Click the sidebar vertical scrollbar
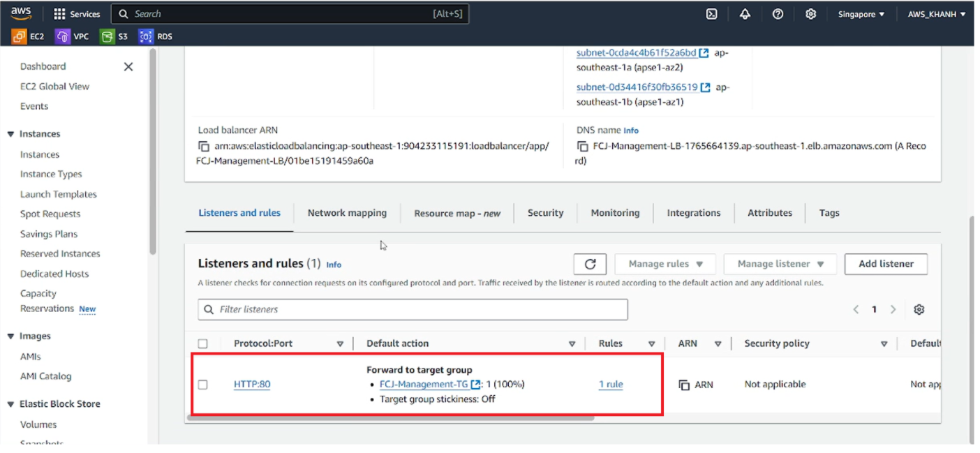The width and height of the screenshot is (980, 453). point(152,150)
